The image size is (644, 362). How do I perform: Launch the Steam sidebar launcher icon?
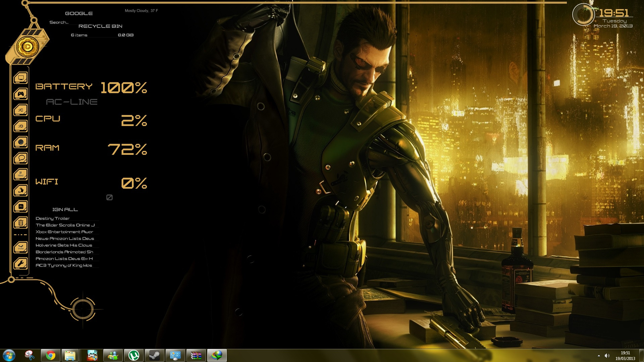(x=21, y=247)
